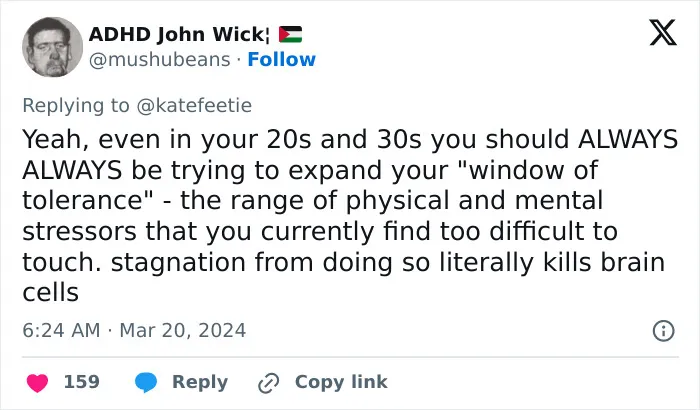Click the flag emoji next to the display name
This screenshot has width=700, height=410.
[290, 34]
